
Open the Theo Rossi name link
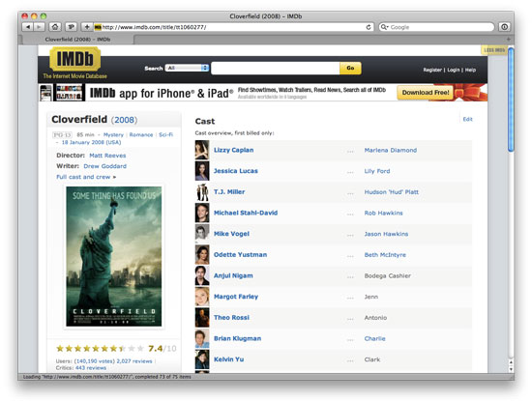point(231,317)
